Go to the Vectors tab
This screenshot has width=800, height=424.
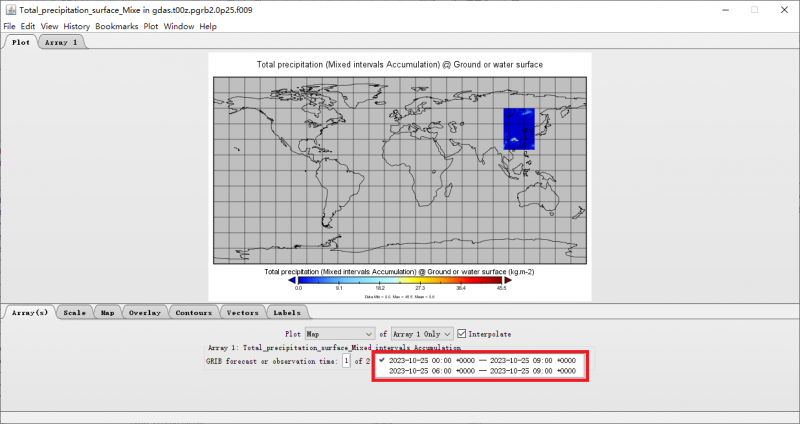pos(242,313)
